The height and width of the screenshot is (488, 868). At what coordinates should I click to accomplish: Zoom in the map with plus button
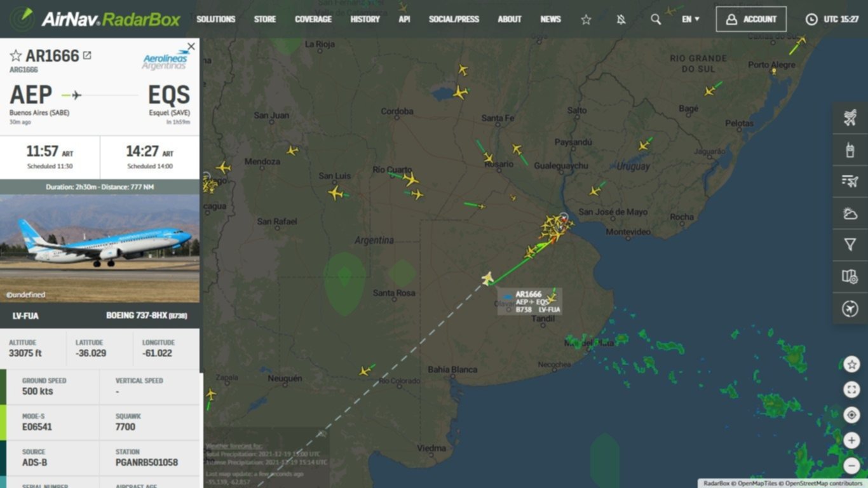click(851, 440)
